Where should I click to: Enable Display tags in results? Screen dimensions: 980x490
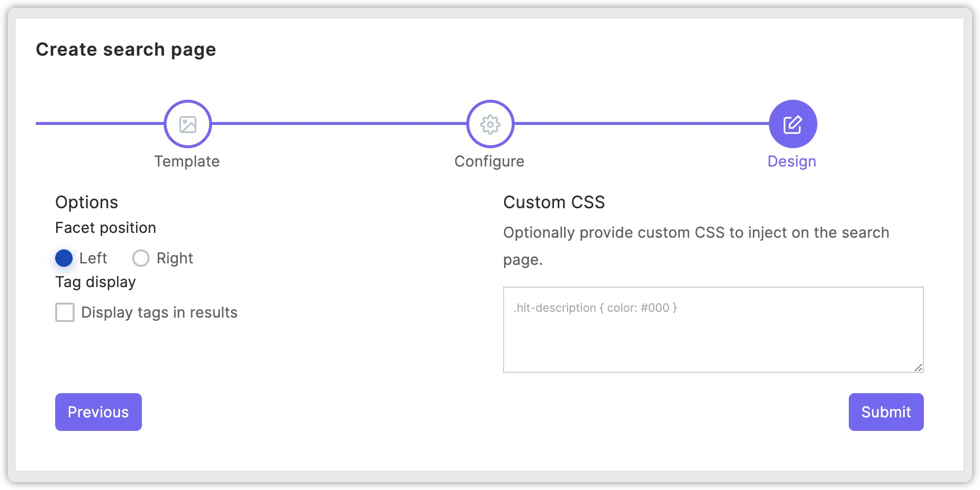[x=64, y=313]
